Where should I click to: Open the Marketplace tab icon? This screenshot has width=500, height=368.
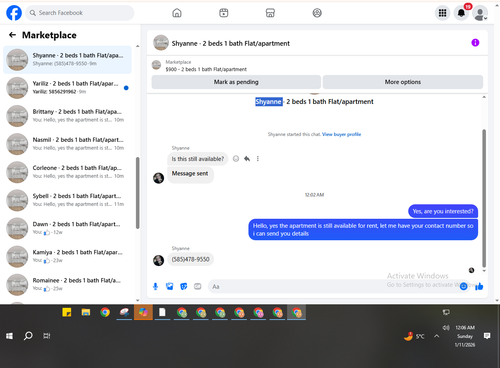tap(270, 13)
